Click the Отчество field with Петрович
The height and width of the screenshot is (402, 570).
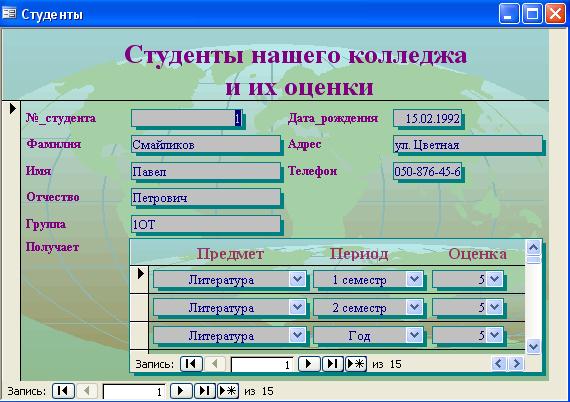206,198
